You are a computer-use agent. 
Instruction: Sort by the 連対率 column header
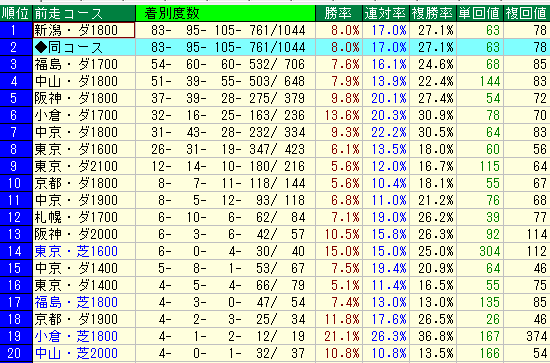(x=386, y=13)
